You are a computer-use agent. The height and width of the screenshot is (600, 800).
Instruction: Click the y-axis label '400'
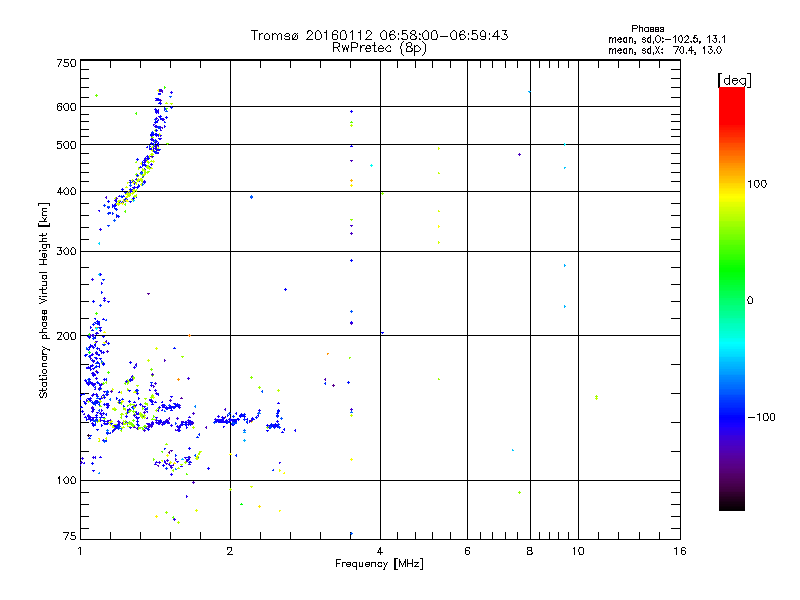(66, 191)
